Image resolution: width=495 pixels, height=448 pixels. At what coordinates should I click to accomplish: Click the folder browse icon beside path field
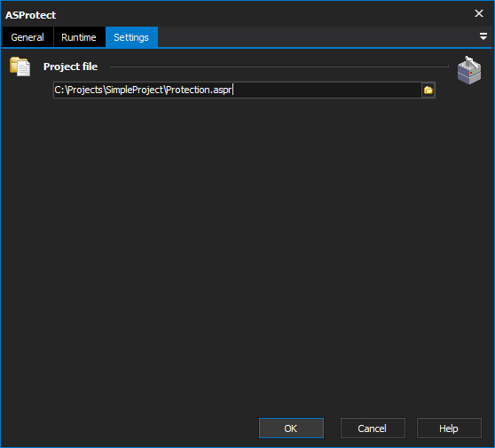tap(428, 90)
